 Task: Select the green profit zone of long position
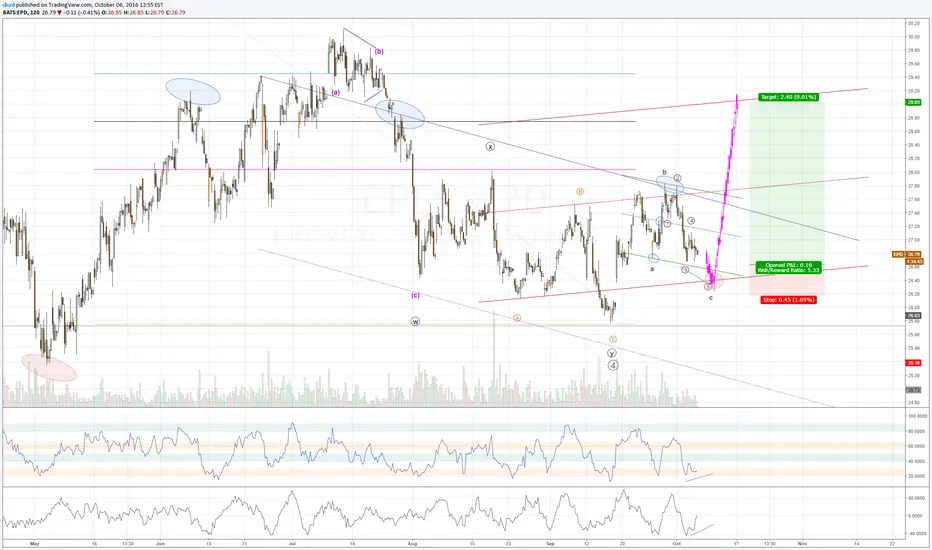(x=787, y=181)
